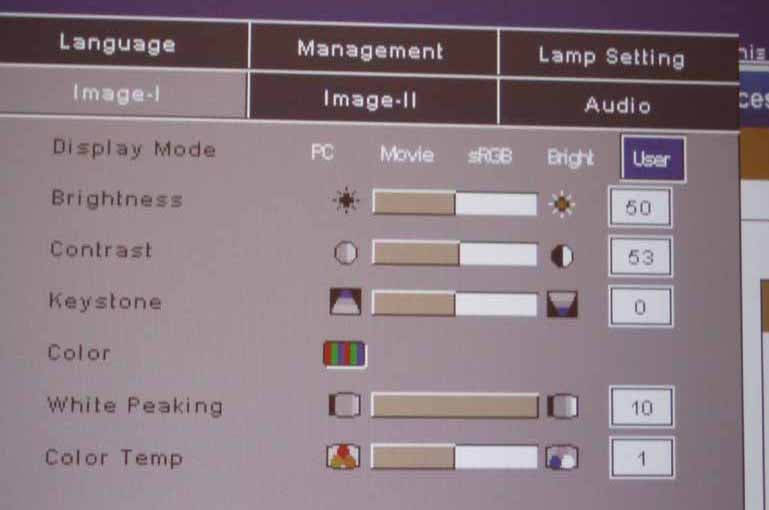
Task: Select the Movie display mode
Action: point(407,154)
